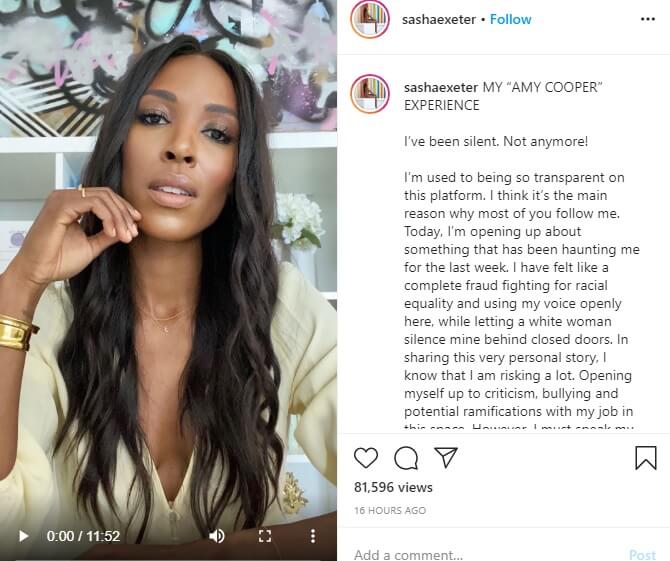Open video more options menu
The height and width of the screenshot is (561, 670).
[313, 536]
